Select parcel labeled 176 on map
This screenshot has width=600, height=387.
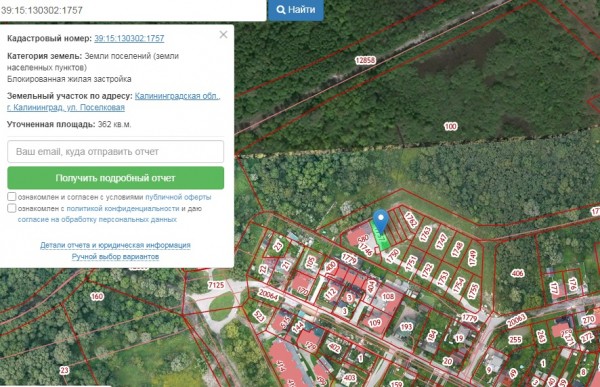tap(572, 284)
